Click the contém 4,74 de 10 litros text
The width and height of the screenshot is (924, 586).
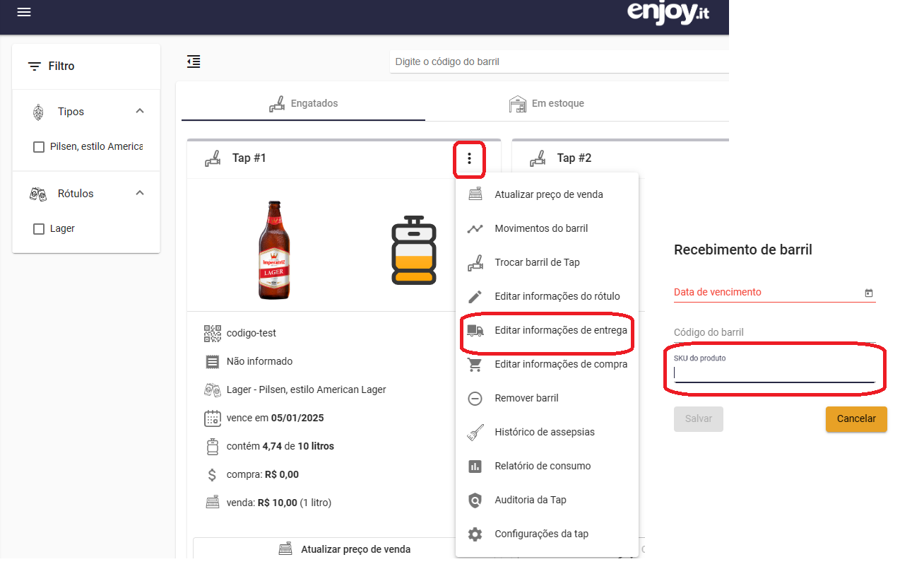click(x=280, y=446)
